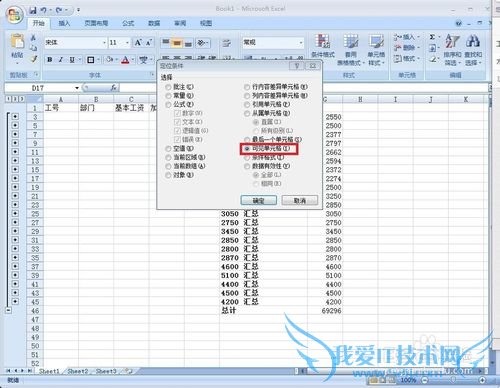500x388 pixels.
Task: Open the Office button menu
Action: point(15,15)
